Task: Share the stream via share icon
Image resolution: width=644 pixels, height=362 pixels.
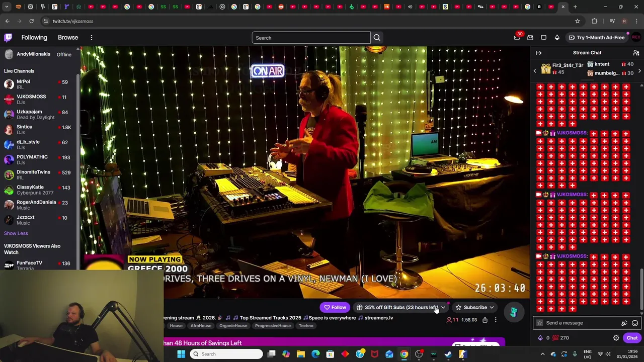Action: (x=485, y=320)
